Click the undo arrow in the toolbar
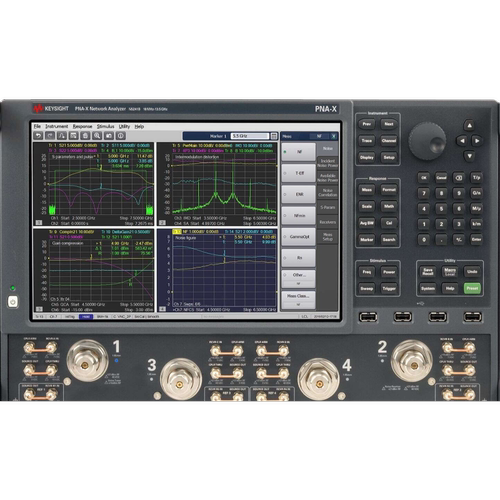The image size is (500, 500). [38, 135]
